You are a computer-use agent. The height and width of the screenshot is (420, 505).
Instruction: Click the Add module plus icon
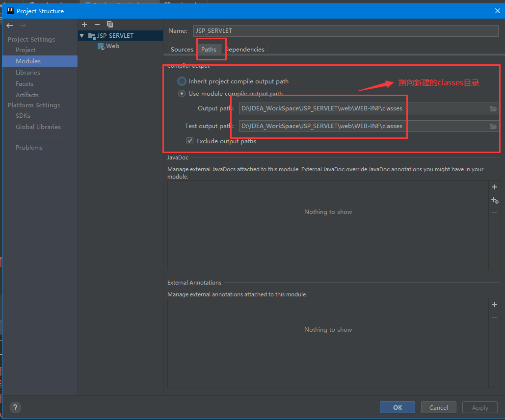[84, 24]
